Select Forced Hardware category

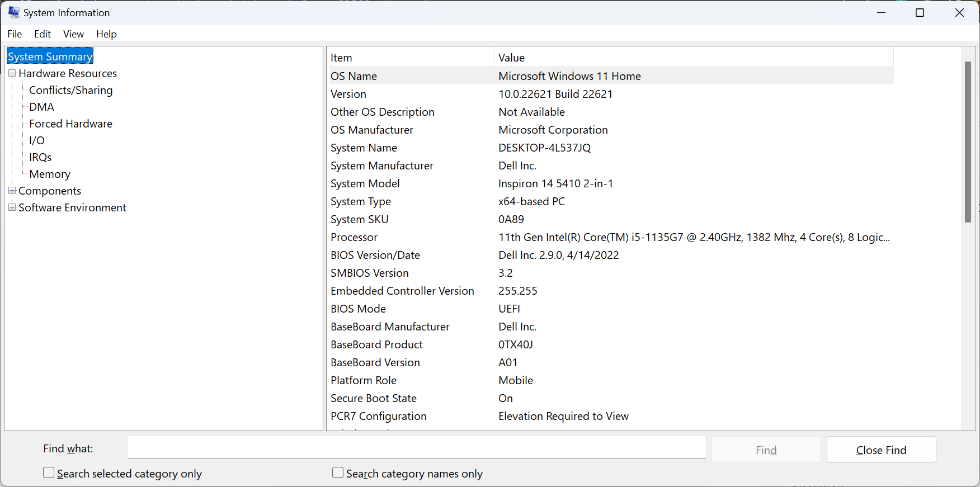pos(70,124)
